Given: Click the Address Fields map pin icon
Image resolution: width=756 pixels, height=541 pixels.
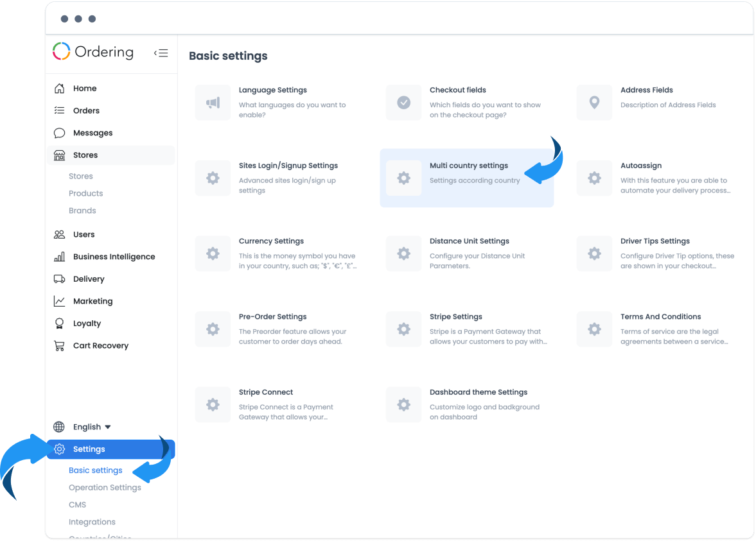Looking at the screenshot, I should pyautogui.click(x=595, y=103).
